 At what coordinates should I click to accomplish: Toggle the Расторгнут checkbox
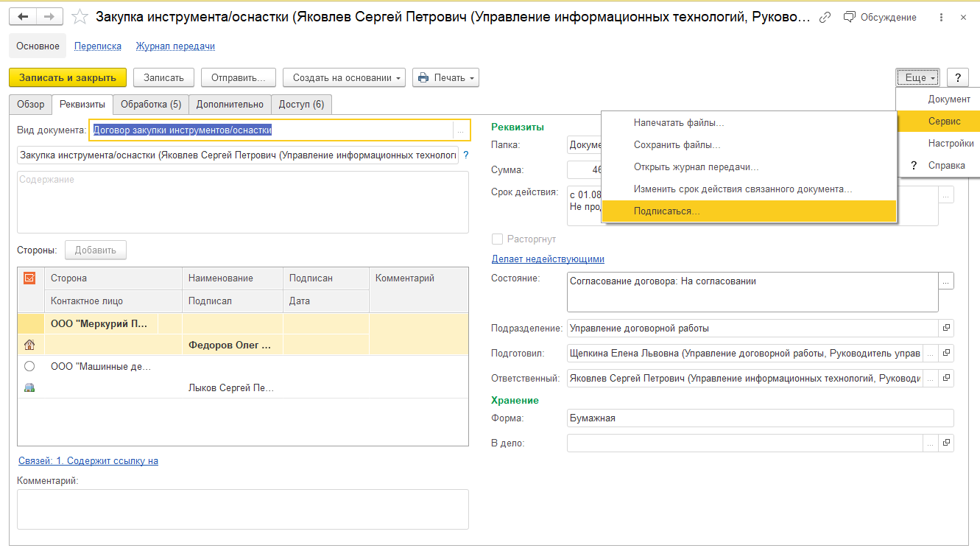click(497, 239)
